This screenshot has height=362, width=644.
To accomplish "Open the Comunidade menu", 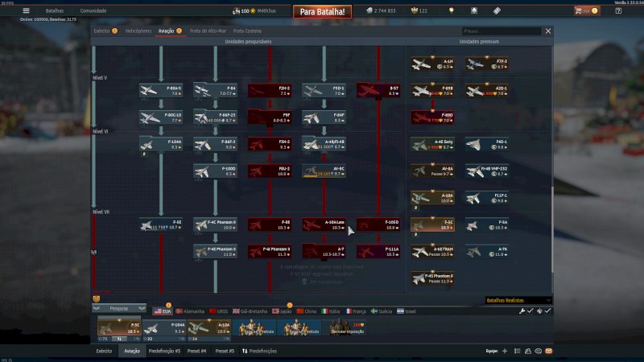I will 93,10.
